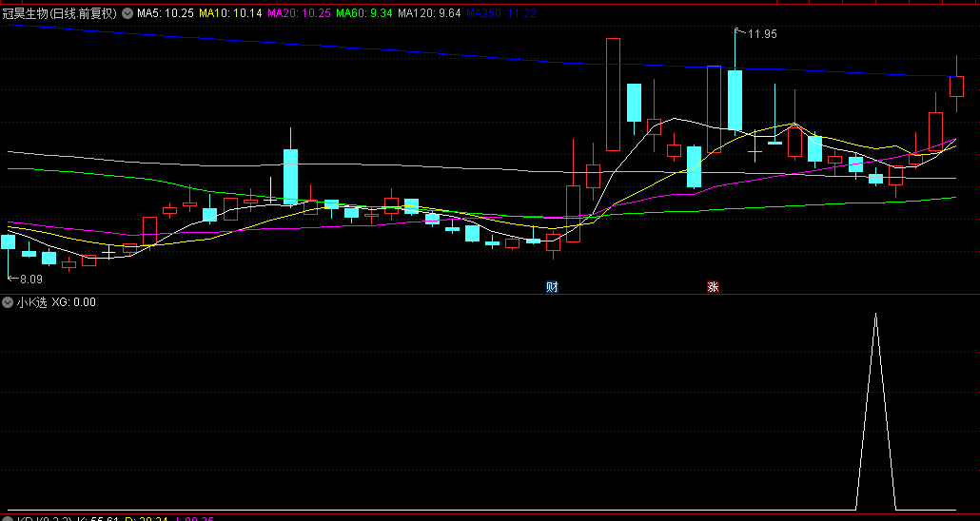980x521 pixels.
Task: Click the last red candlestick at the right edge
Action: pyautogui.click(x=956, y=87)
